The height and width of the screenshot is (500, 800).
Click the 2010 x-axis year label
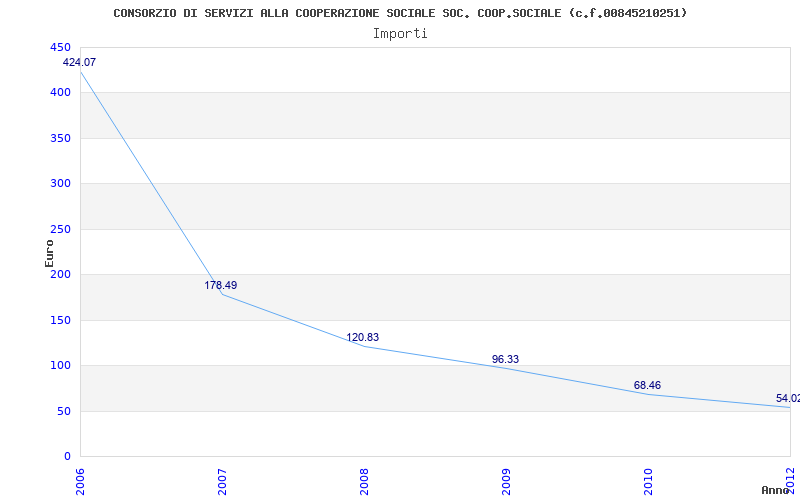click(648, 481)
